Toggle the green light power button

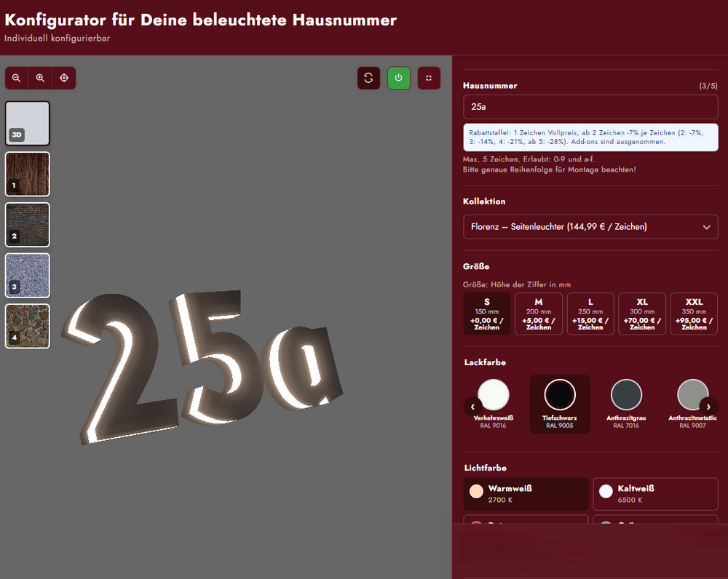399,78
